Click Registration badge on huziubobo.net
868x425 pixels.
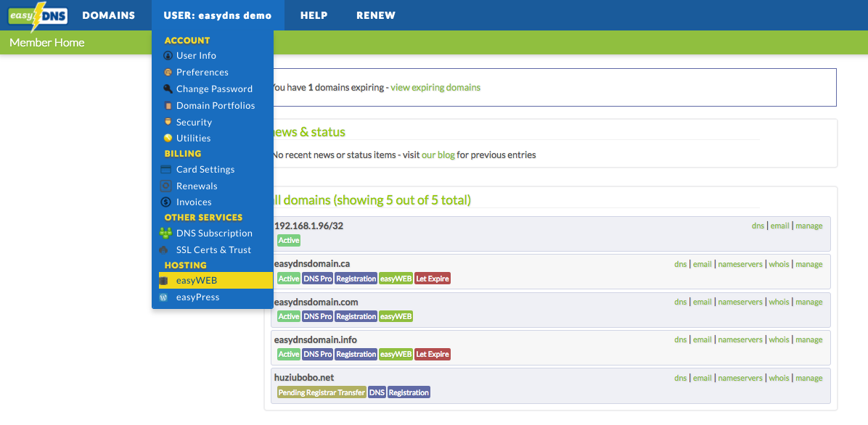click(409, 392)
